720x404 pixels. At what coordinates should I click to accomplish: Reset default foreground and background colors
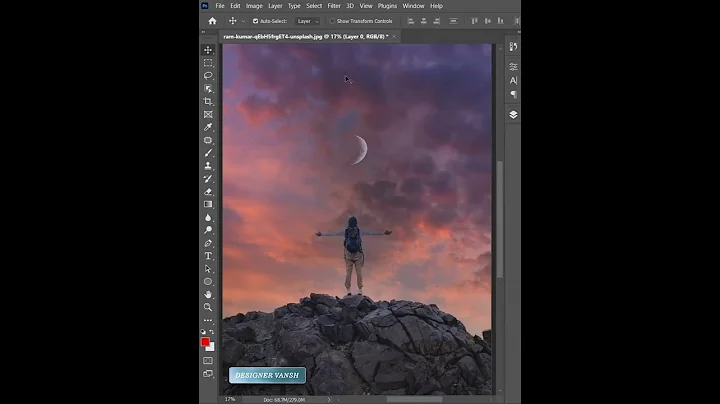tap(203, 331)
